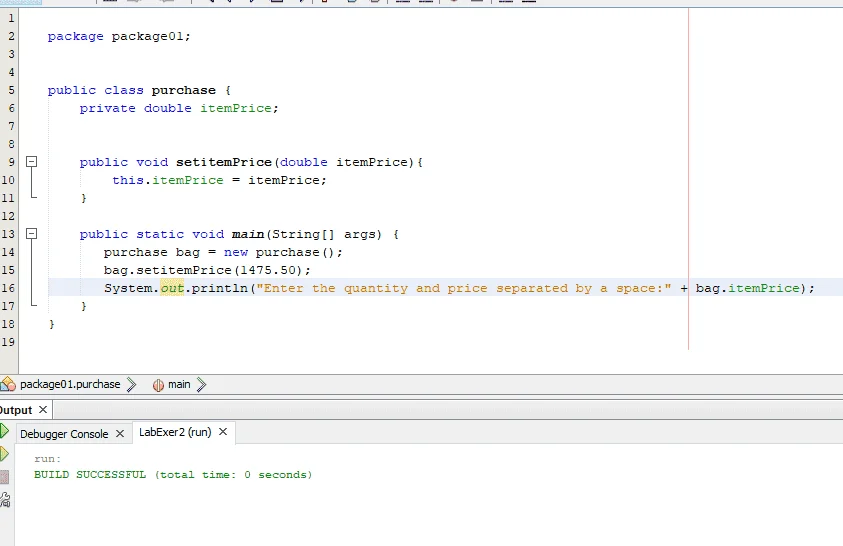Click 'setitemPrice' in the method declaration line 9

click(224, 162)
